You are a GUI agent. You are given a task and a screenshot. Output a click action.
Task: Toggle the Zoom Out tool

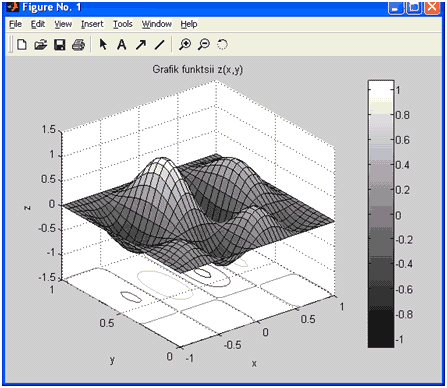(x=204, y=44)
